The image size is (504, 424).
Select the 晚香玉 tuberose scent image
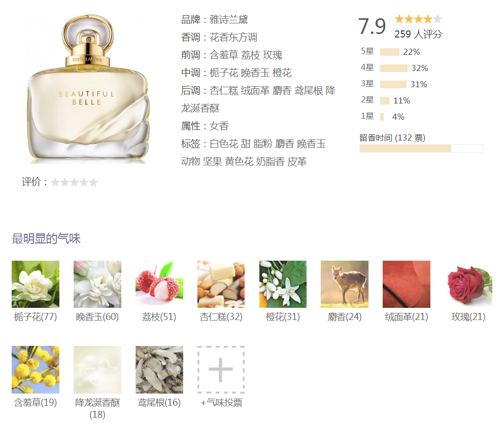coord(97,284)
